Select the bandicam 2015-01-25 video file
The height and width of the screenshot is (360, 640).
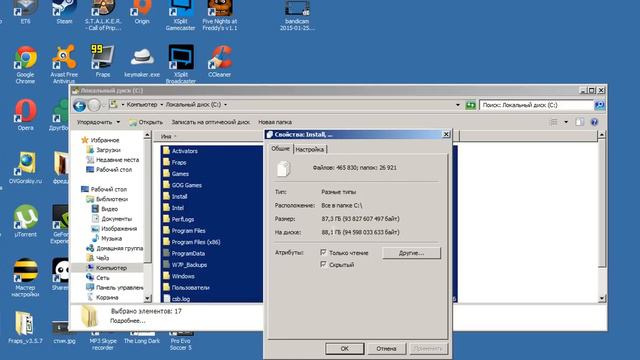(x=297, y=16)
